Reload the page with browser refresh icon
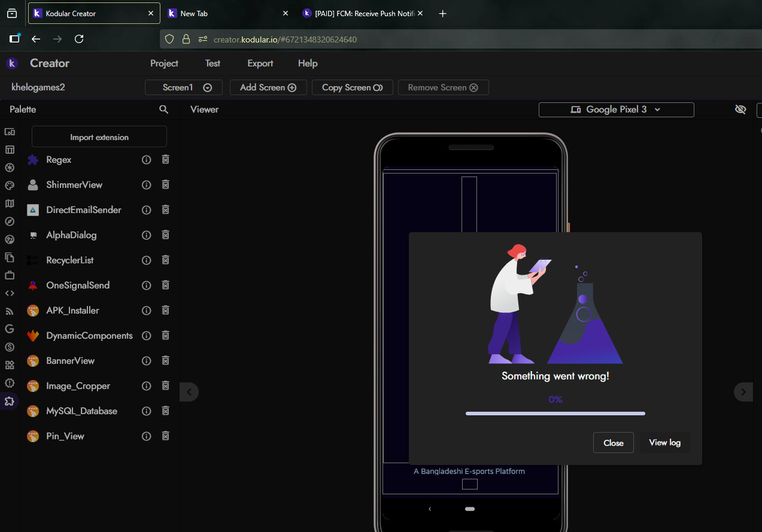 coord(79,39)
